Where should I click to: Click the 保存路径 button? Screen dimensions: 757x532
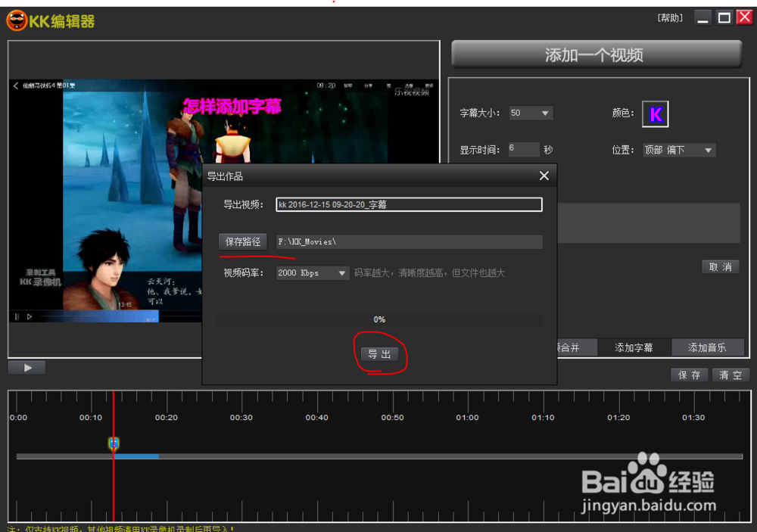coord(243,241)
